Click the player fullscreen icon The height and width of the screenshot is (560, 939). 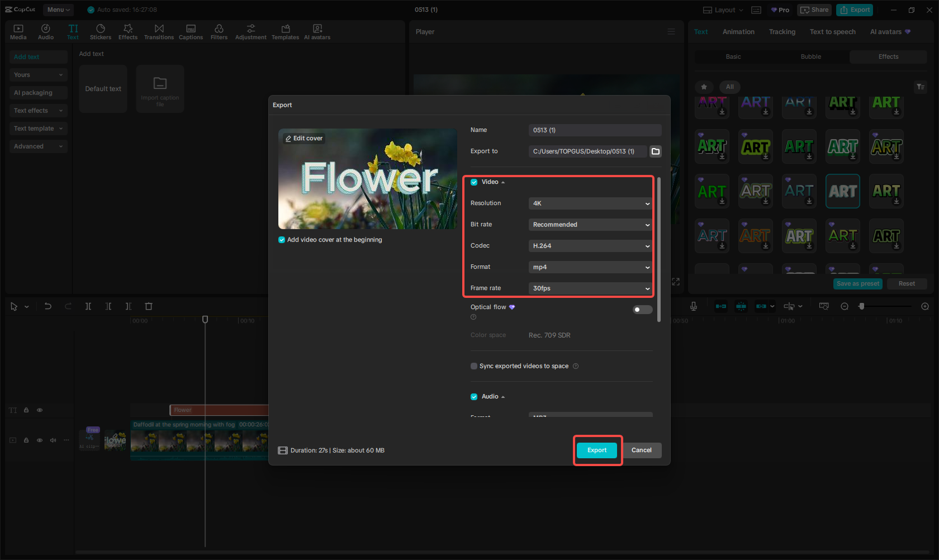pos(676,282)
